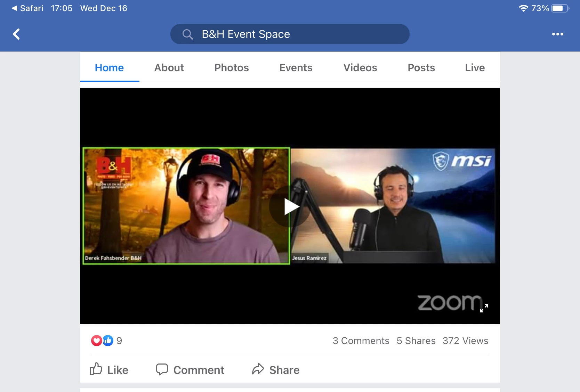Tap the reaction count 9
This screenshot has height=392, width=580.
(x=119, y=341)
